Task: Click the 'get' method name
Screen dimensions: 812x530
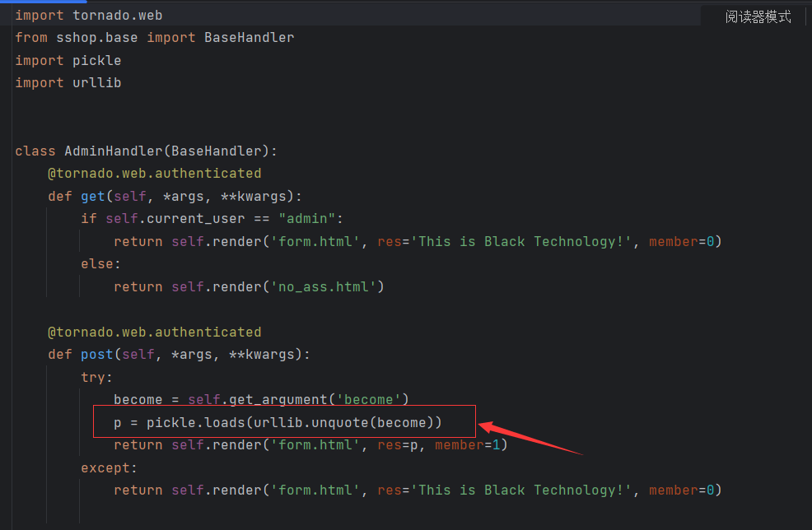Action: pyautogui.click(x=92, y=196)
